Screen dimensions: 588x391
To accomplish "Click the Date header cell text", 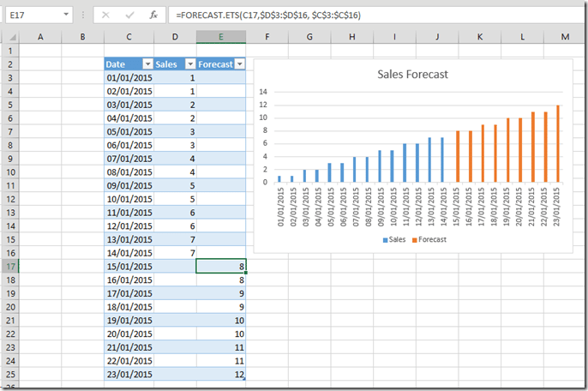I will click(x=115, y=64).
